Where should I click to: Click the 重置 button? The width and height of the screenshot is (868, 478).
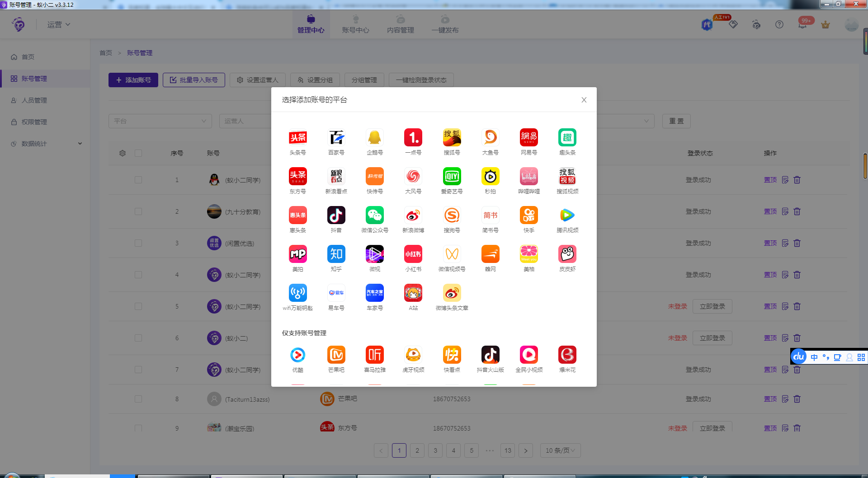pyautogui.click(x=677, y=121)
